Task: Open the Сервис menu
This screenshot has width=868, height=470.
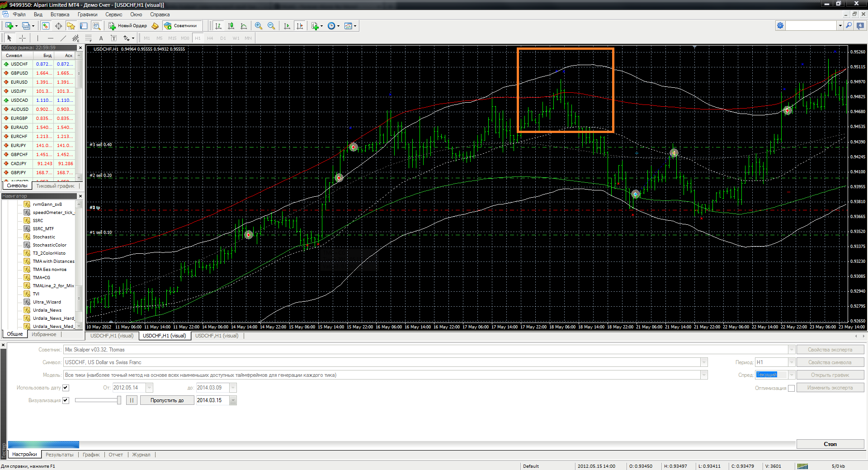Action: pos(113,14)
